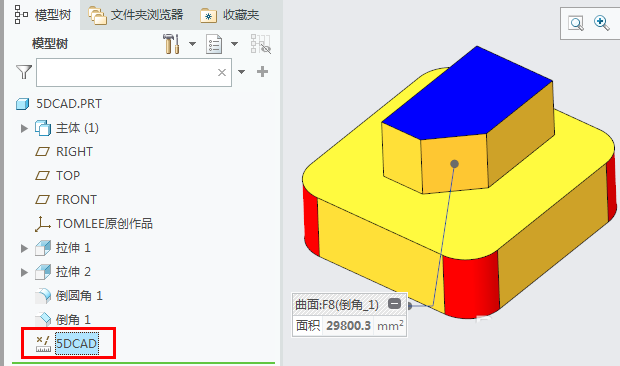Toggle the tree visibility filter icon
Screen dimensions: 620x366
pos(261,44)
